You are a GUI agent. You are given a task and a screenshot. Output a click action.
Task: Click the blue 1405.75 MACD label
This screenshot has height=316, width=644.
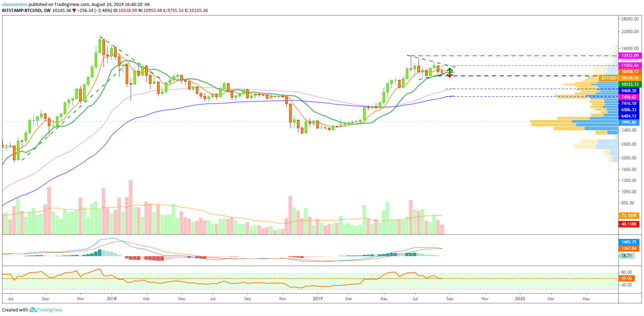tap(629, 242)
